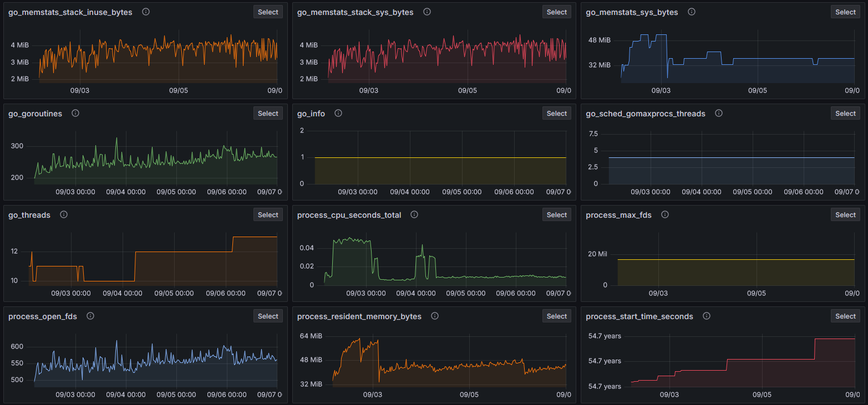868x405 pixels.
Task: Select the go_memstats_sys_bytes metric
Action: click(846, 12)
